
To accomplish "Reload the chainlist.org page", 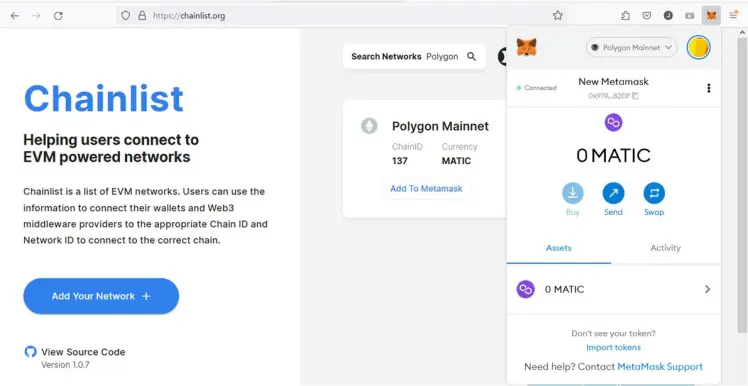I will (x=58, y=16).
